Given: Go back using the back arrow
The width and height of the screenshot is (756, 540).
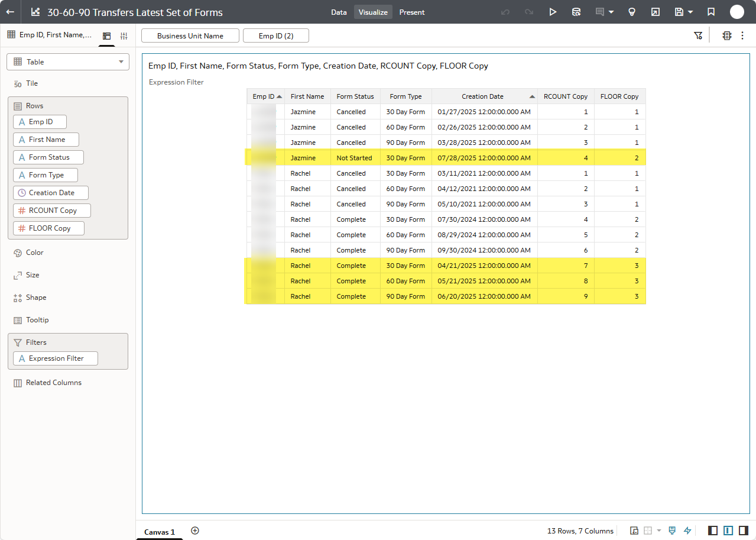Looking at the screenshot, I should click(10, 12).
